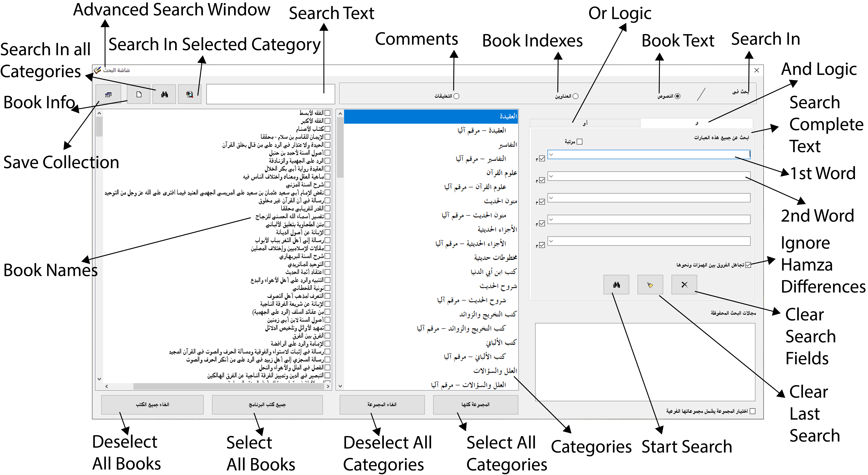Toggle the مرتبة ordered checkbox
868x475 pixels.
(x=580, y=142)
